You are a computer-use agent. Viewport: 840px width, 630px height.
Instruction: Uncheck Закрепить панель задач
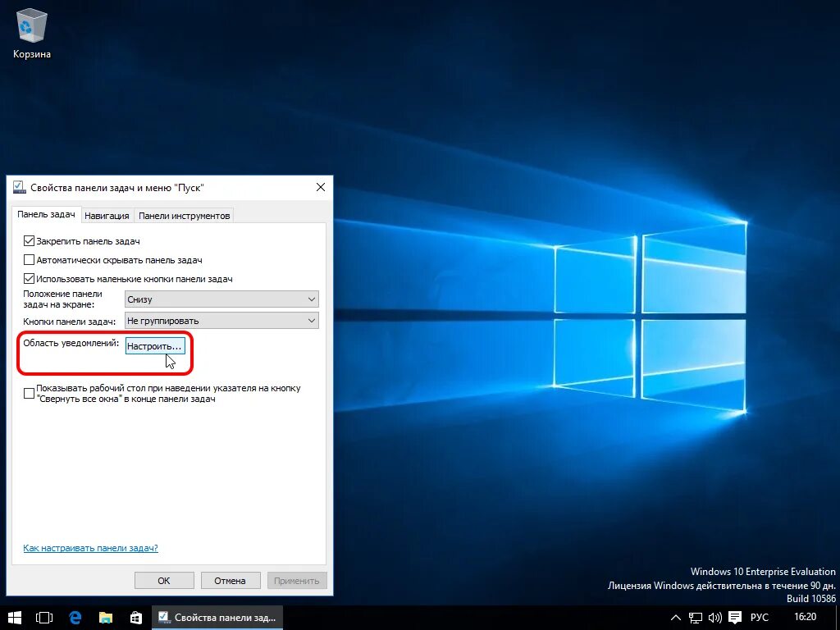pyautogui.click(x=29, y=240)
